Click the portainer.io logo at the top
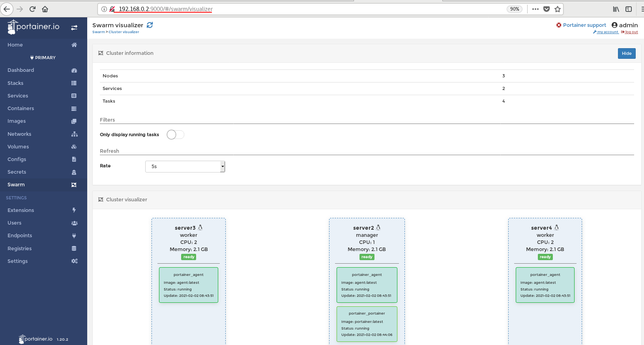Screen dimensions: 644x345 point(34,27)
